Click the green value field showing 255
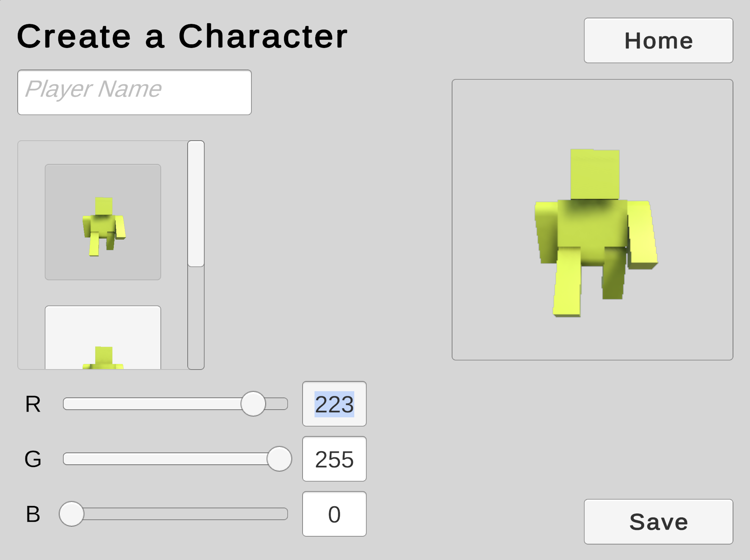The image size is (750, 560). tap(334, 459)
